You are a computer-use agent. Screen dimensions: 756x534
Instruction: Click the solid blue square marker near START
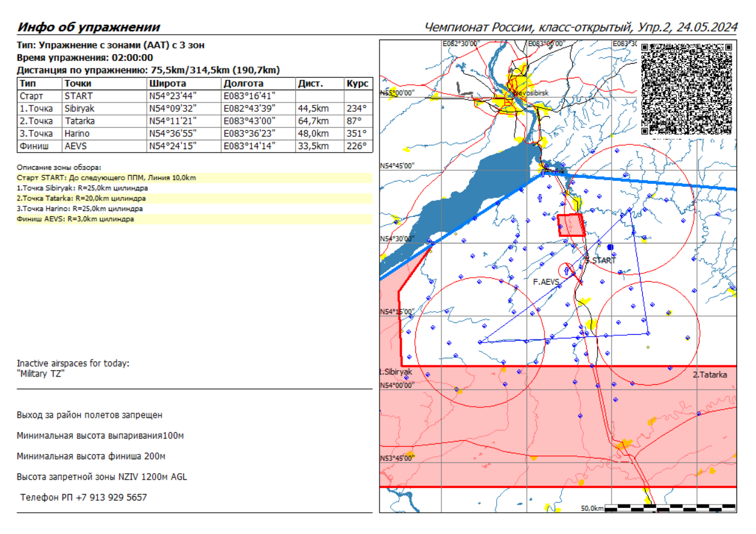[610, 247]
